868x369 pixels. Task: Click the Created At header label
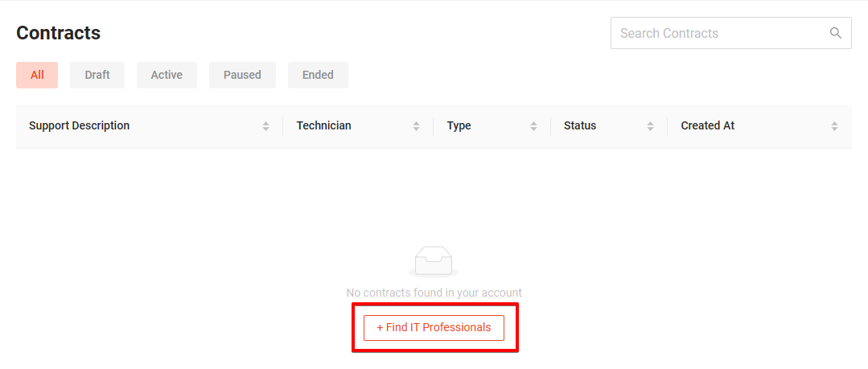(707, 125)
